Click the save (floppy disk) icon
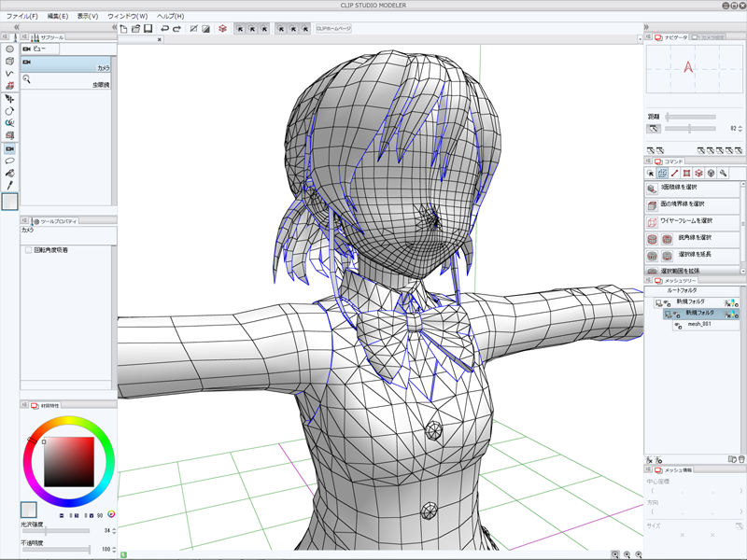Viewport: 747px width, 560px height. 148,29
